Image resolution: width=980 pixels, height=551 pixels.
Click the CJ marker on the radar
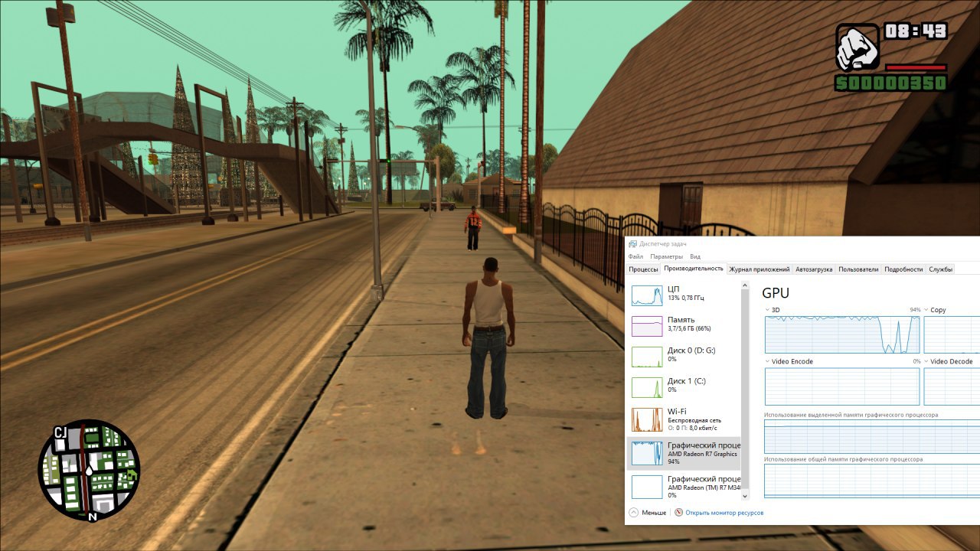coord(60,433)
